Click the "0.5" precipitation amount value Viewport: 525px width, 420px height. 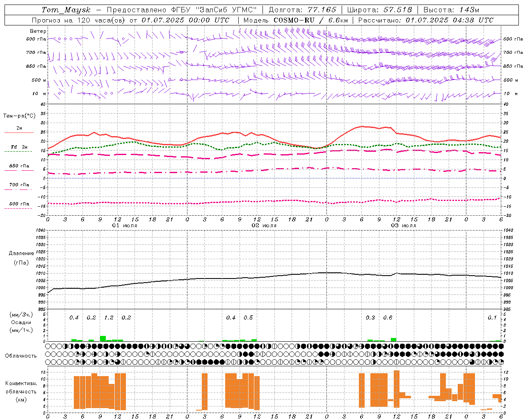[x=248, y=317]
